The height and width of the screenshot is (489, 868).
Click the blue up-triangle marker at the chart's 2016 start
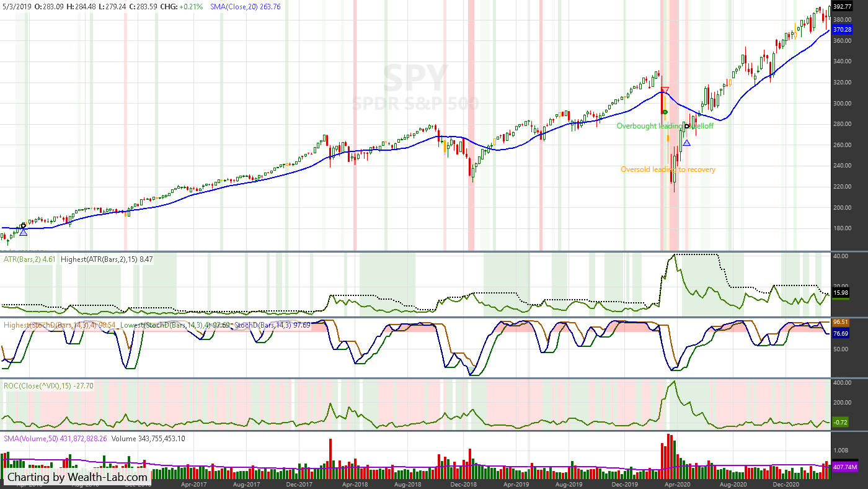23,232
